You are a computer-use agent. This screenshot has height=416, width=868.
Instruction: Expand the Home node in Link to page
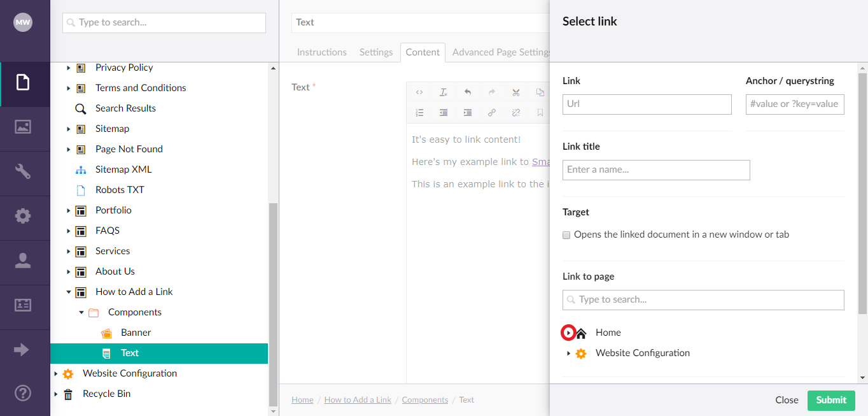click(x=568, y=333)
